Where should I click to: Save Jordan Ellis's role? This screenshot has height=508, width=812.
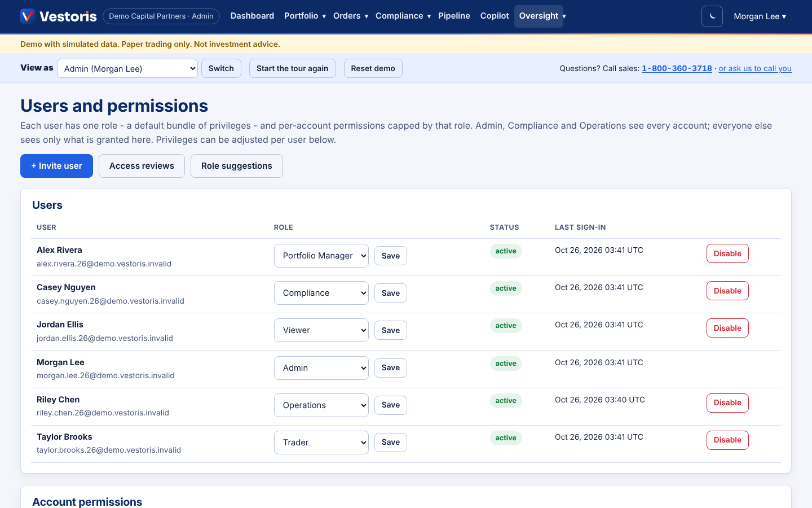pos(391,330)
